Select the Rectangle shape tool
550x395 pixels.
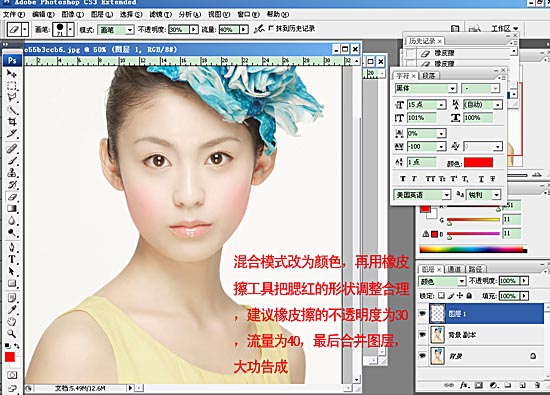[x=12, y=283]
